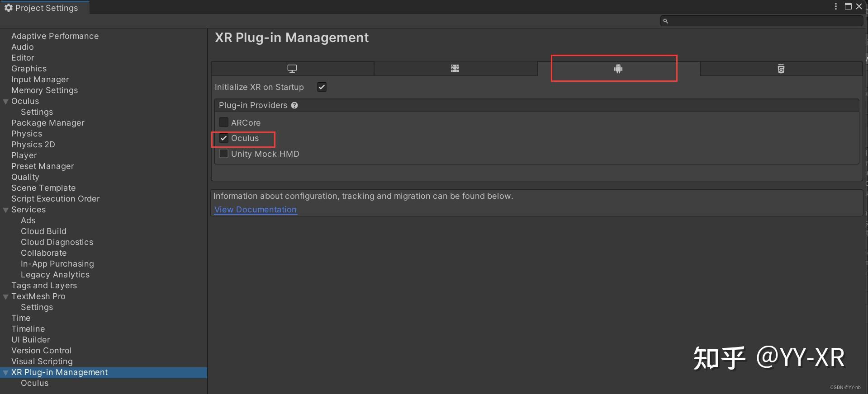Collapse the XR Plug-in Management tree arrow
Image resolution: width=868 pixels, height=394 pixels.
[6, 373]
